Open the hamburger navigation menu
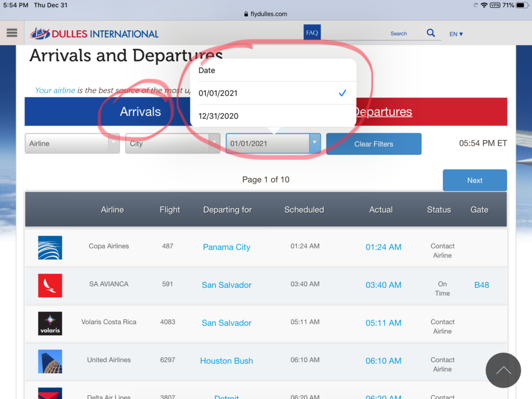This screenshot has width=532, height=399. coord(12,33)
